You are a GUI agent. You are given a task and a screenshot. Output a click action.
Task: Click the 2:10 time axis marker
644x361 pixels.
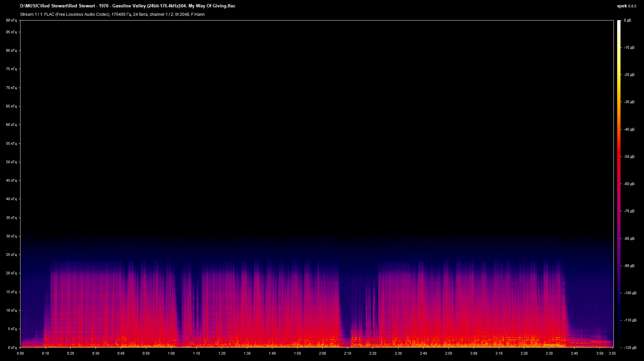(x=347, y=353)
